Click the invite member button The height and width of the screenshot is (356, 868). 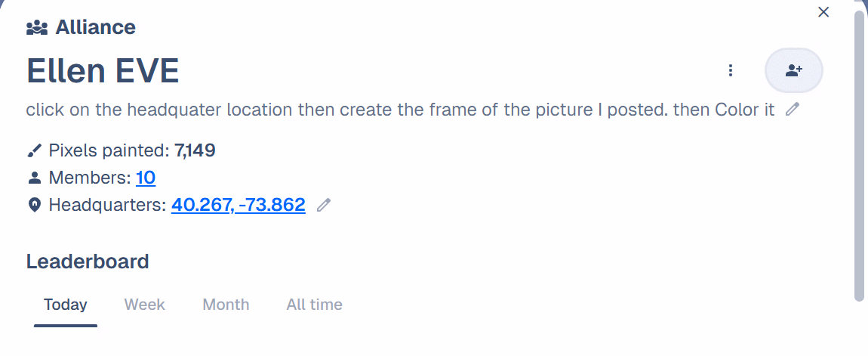[793, 70]
